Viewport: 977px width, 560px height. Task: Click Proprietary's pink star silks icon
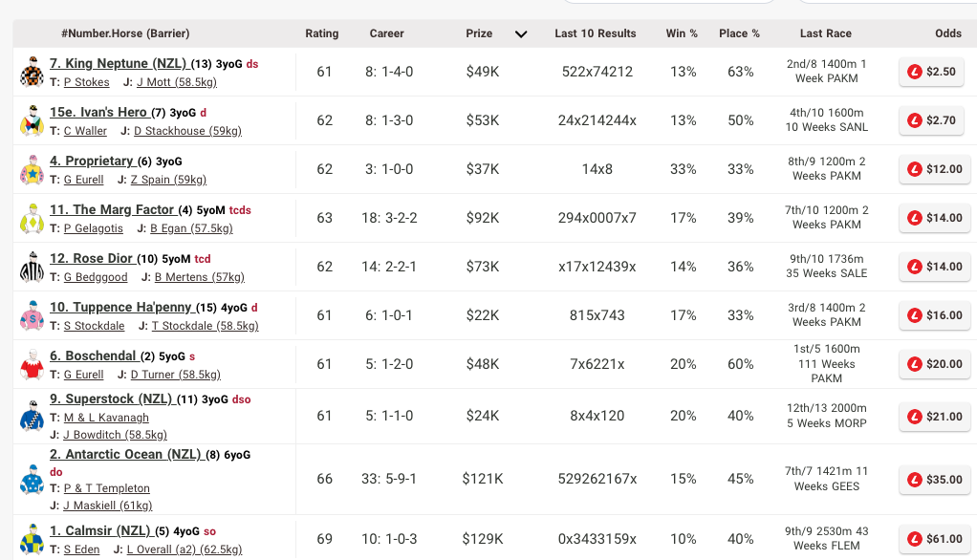point(32,170)
